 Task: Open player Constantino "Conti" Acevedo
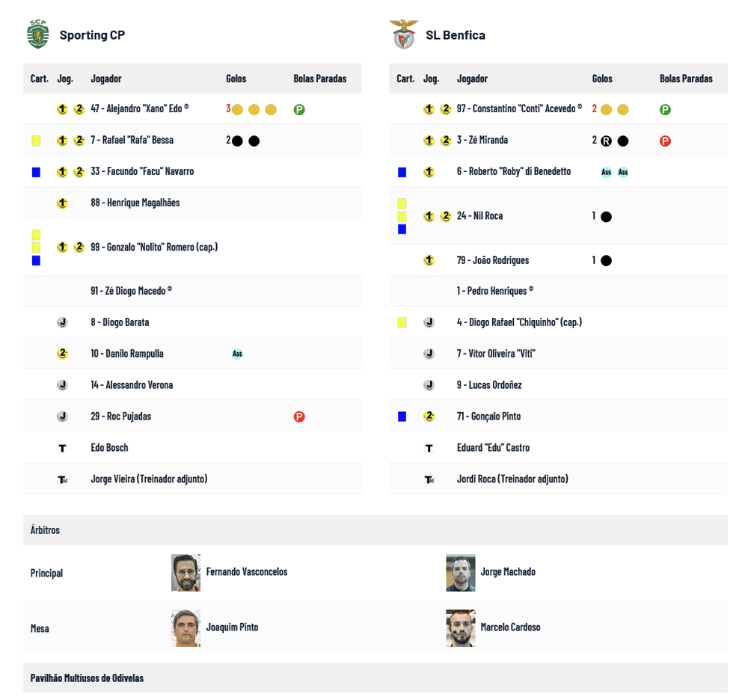click(x=516, y=108)
